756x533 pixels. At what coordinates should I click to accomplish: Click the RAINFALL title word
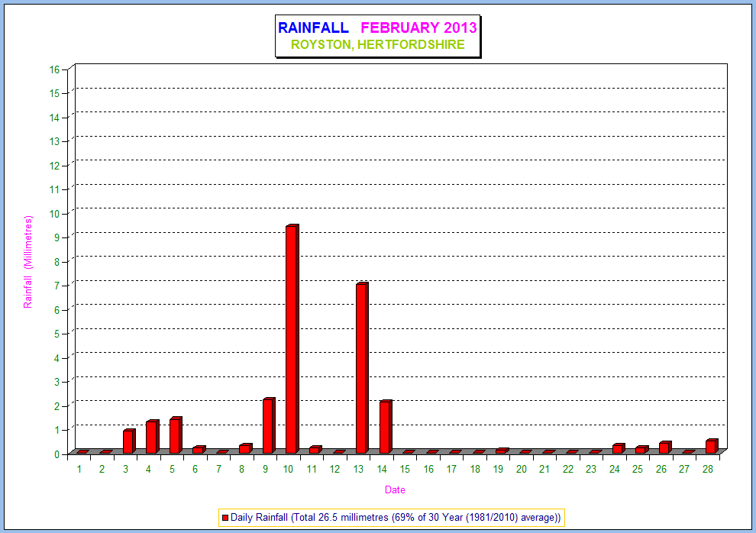tap(313, 27)
